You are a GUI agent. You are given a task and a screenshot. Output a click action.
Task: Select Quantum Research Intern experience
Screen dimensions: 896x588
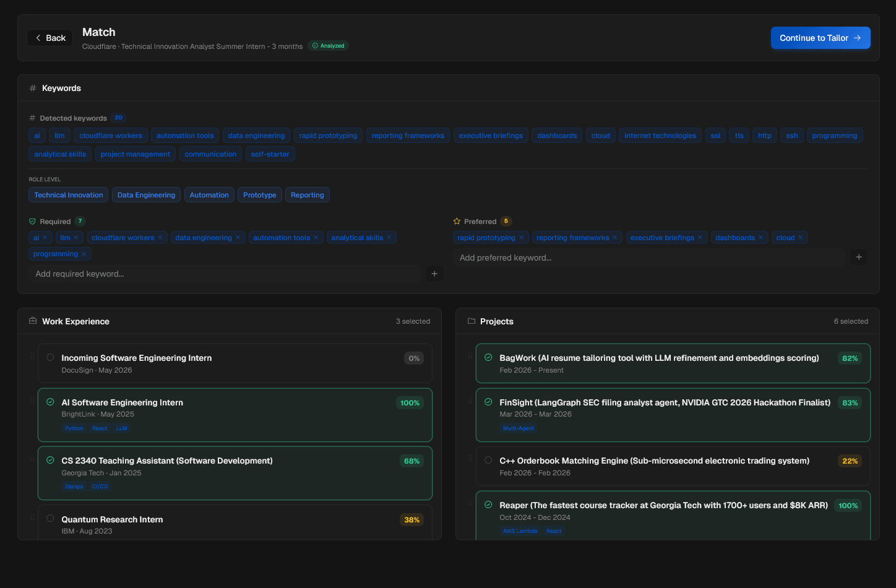tap(50, 519)
